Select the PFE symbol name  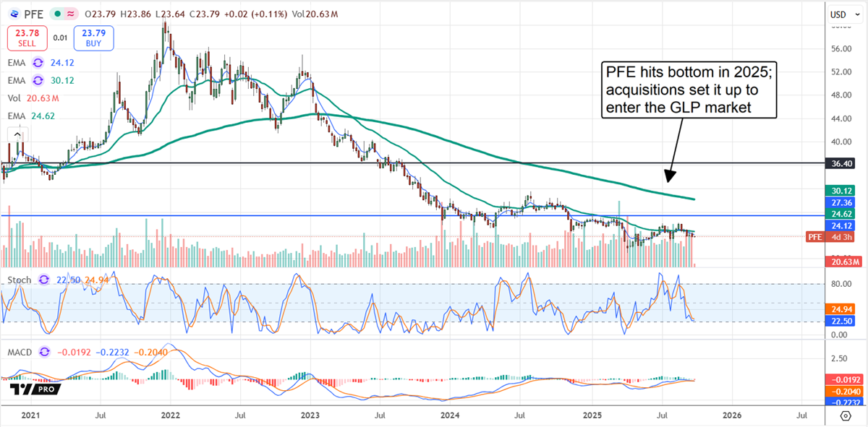coord(34,14)
